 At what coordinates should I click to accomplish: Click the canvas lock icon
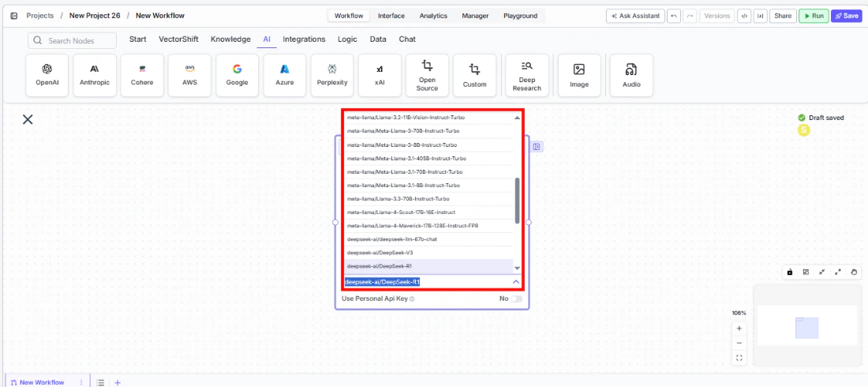coord(790,272)
